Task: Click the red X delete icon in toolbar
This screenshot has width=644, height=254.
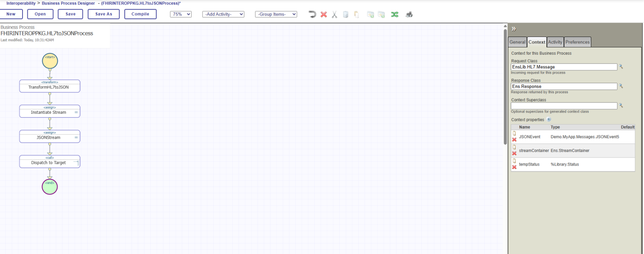Action: pyautogui.click(x=324, y=14)
